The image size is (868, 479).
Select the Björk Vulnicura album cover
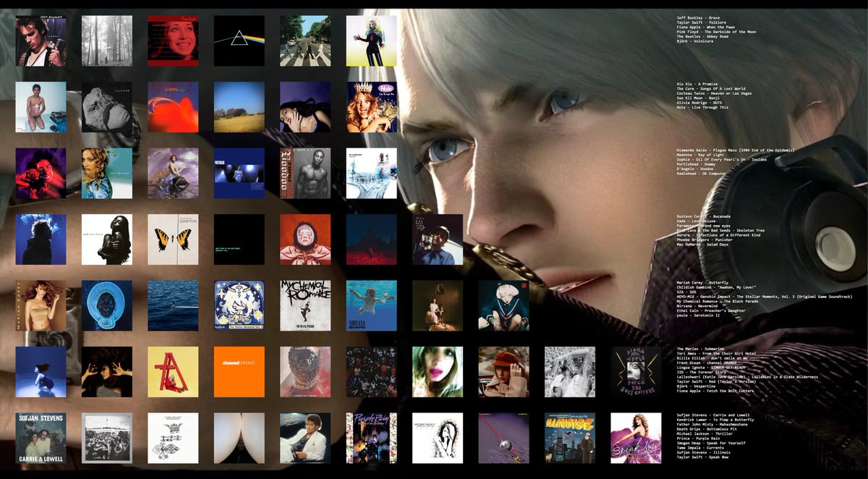372,41
